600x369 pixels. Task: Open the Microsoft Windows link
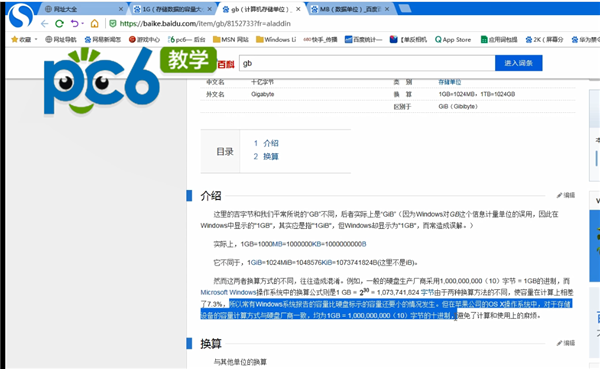point(228,292)
